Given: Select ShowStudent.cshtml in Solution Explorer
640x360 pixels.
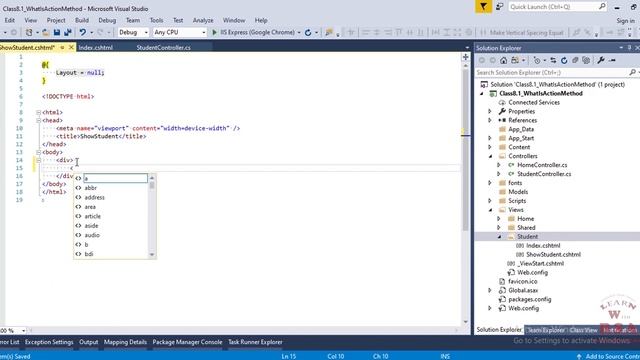Looking at the screenshot, I should (x=553, y=255).
